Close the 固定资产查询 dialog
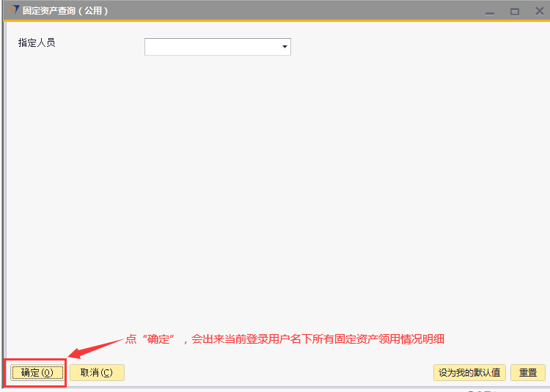This screenshot has height=392, width=550. pos(539,11)
